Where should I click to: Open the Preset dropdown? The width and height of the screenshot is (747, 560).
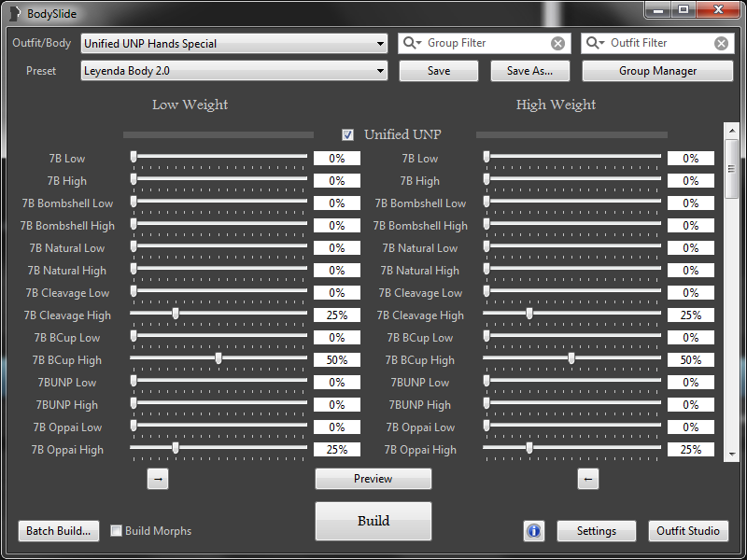[234, 71]
